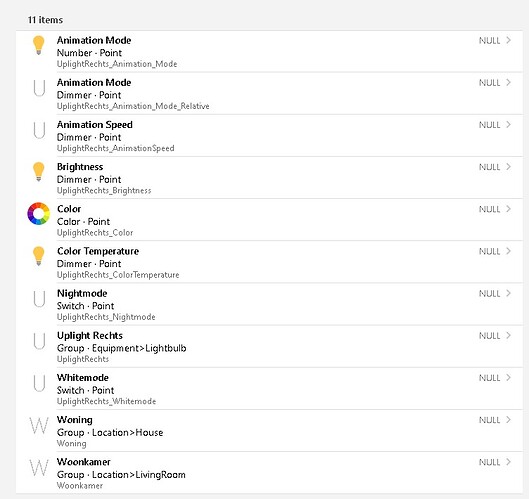This screenshot has height=499, width=529.
Task: Click the W icon beside Woonkamer
Action: (39, 468)
